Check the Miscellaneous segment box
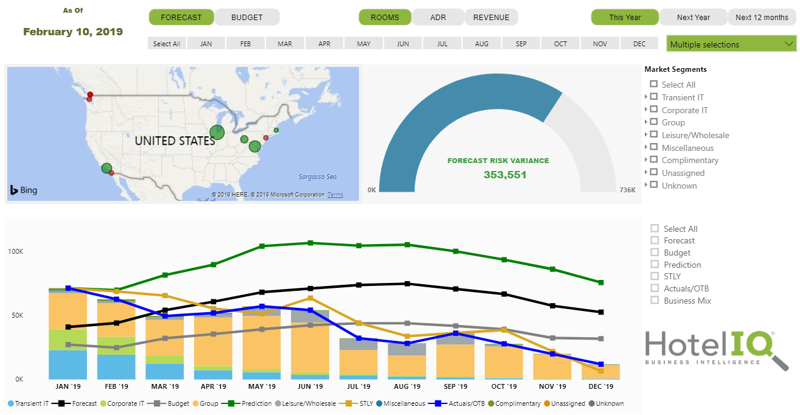 click(654, 147)
